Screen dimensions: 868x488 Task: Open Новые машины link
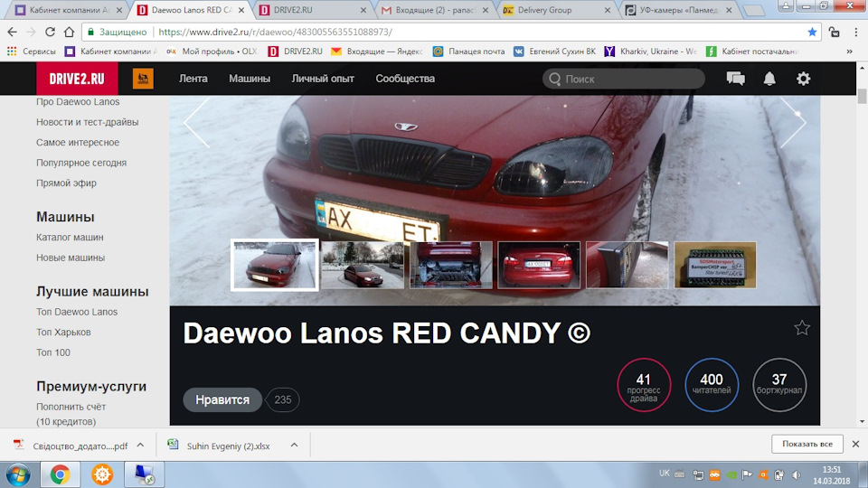(x=71, y=258)
